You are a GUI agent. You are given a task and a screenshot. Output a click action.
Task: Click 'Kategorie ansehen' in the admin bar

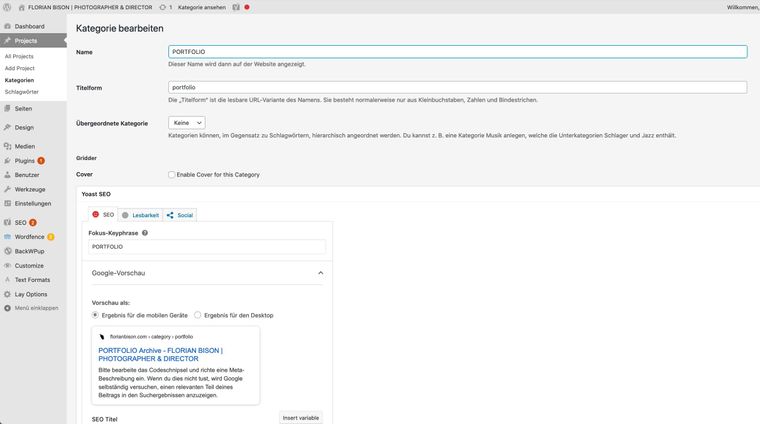point(202,7)
